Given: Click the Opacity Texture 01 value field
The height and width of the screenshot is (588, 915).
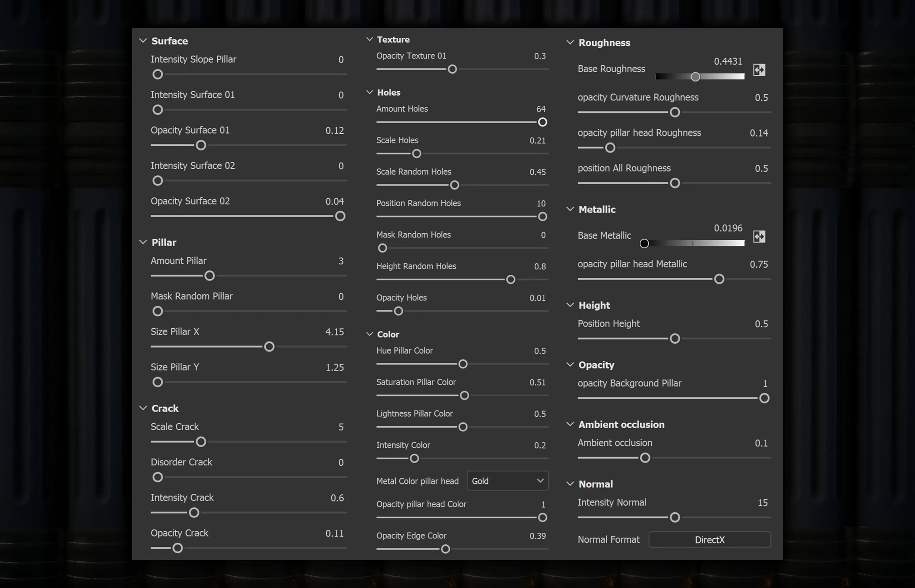Looking at the screenshot, I should point(539,56).
